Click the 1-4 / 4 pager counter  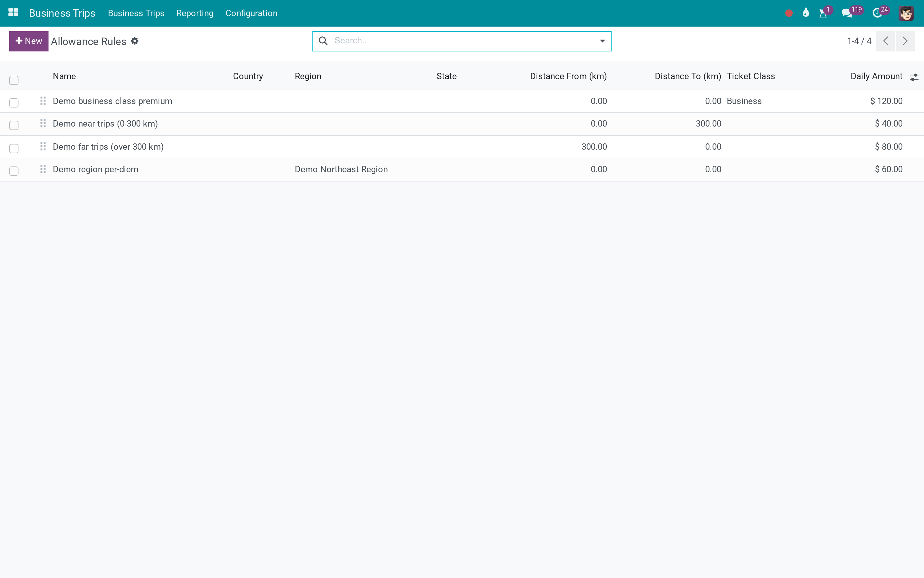(859, 41)
